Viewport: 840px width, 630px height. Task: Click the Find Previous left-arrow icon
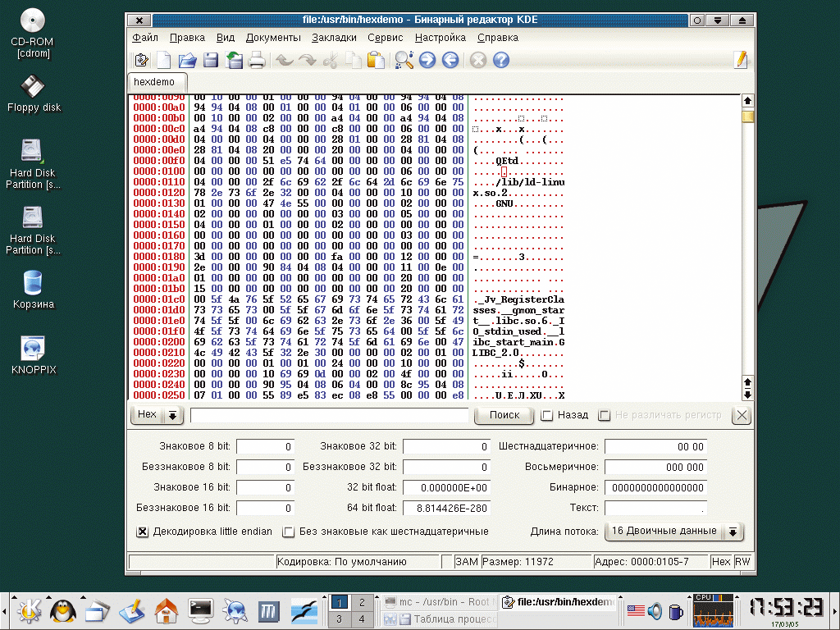pyautogui.click(x=450, y=60)
